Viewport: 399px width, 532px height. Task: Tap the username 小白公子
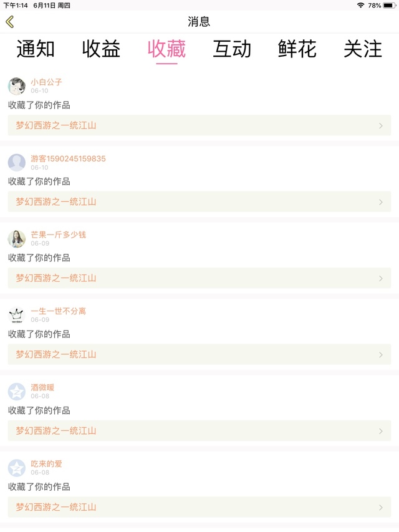[47, 82]
